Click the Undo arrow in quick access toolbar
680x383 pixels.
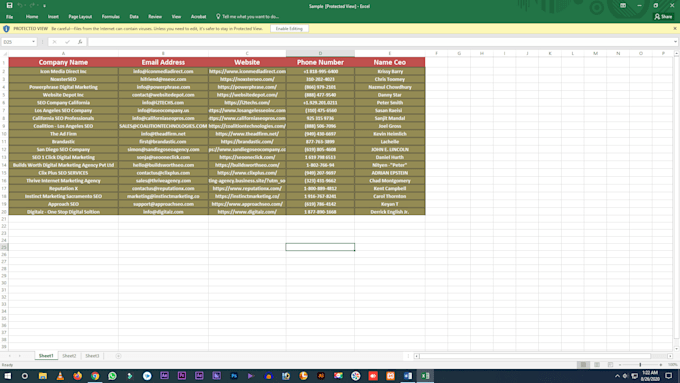coord(20,6)
